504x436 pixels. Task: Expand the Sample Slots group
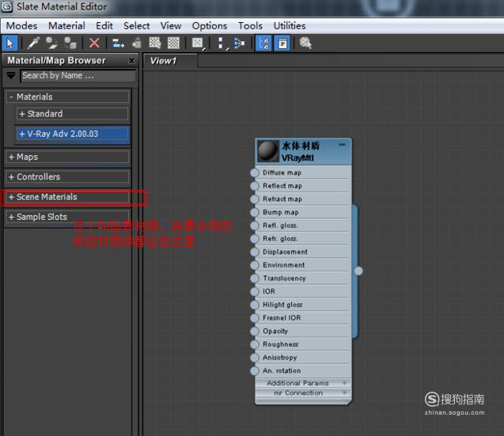[67, 217]
